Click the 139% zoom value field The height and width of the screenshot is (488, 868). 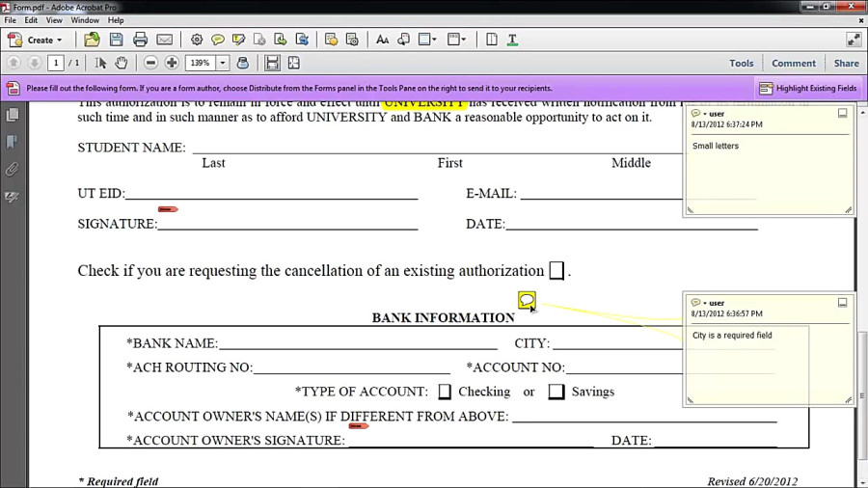pyautogui.click(x=201, y=63)
